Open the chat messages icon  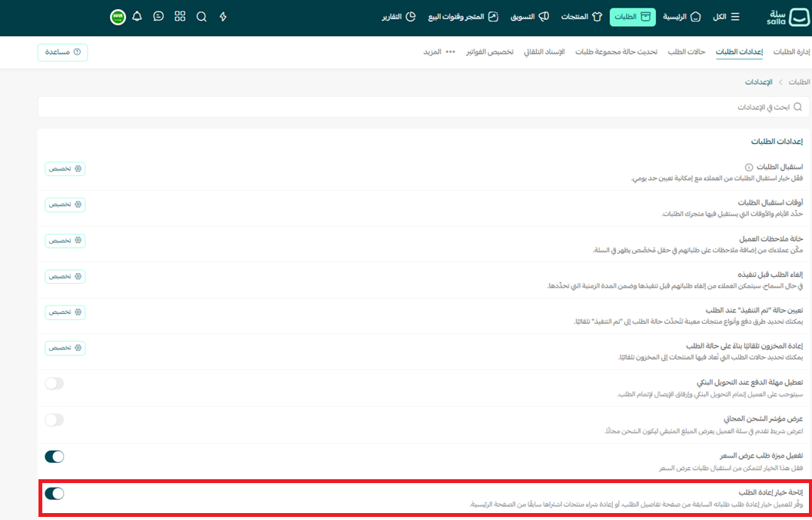click(x=158, y=16)
